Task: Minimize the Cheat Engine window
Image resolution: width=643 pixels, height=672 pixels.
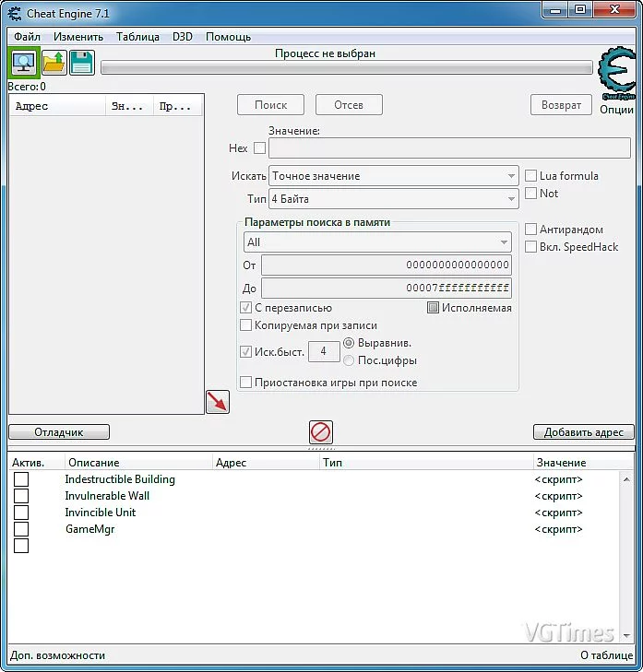Action: coord(555,11)
